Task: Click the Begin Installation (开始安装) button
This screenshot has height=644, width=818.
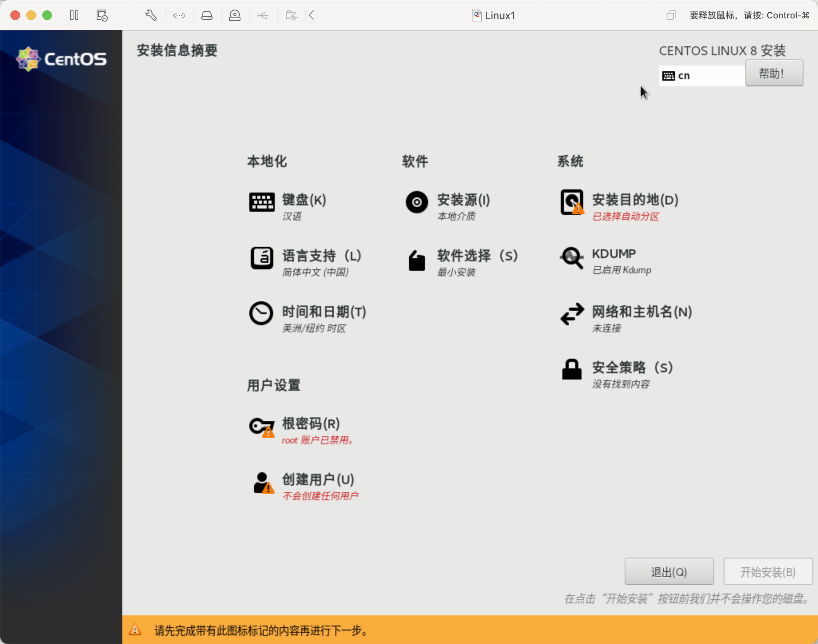Action: pyautogui.click(x=768, y=572)
